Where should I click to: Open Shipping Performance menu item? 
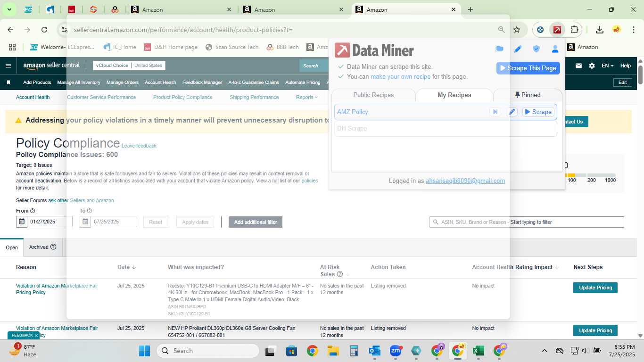[x=254, y=97]
